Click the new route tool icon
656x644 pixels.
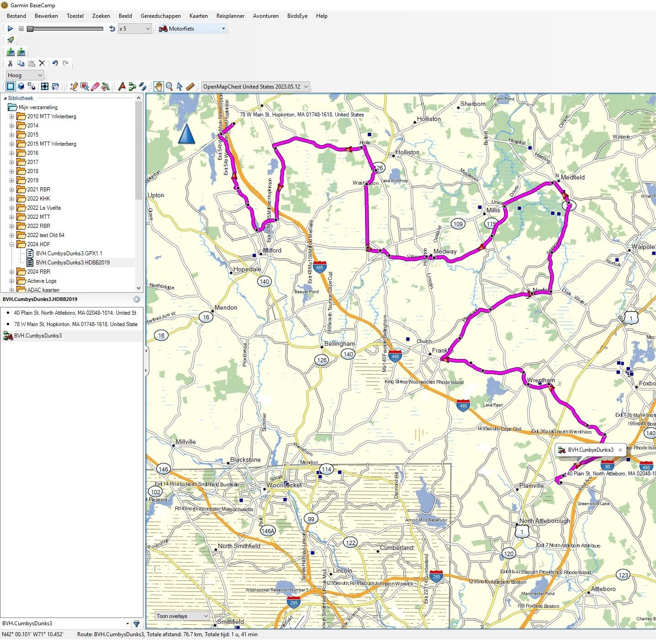pyautogui.click(x=132, y=86)
